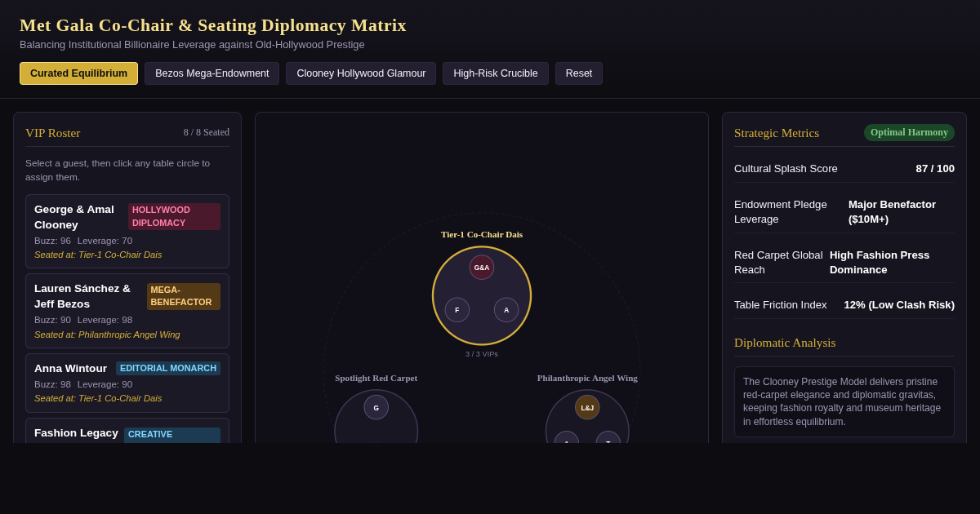Choose Clooney Hollywood Glamour scenario
The height and width of the screenshot is (514, 980).
[361, 73]
